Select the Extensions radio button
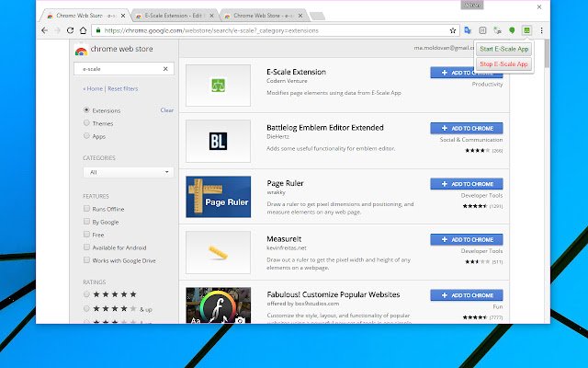This screenshot has width=588, height=368. (86, 110)
